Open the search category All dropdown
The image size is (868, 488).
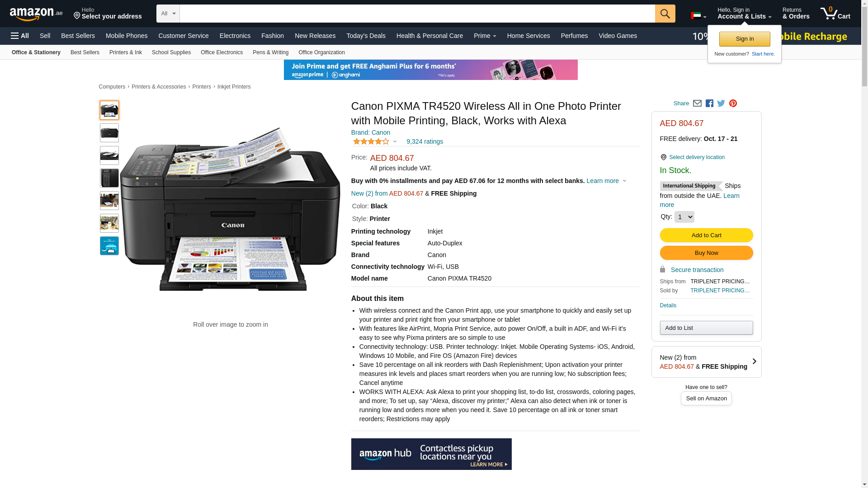click(168, 14)
